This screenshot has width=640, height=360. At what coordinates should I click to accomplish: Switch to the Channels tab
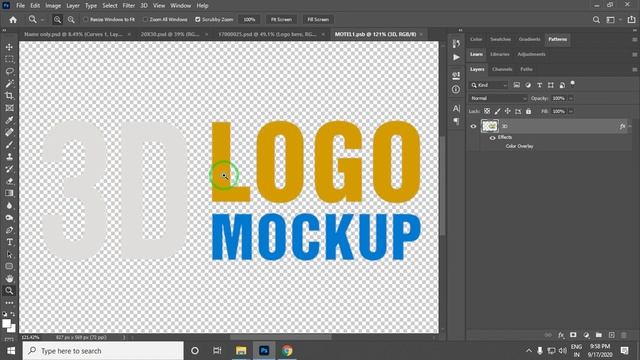point(502,69)
